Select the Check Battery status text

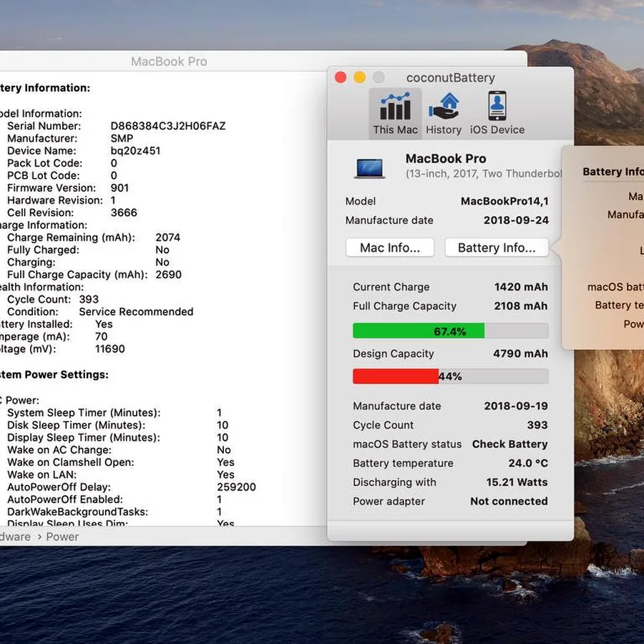509,444
